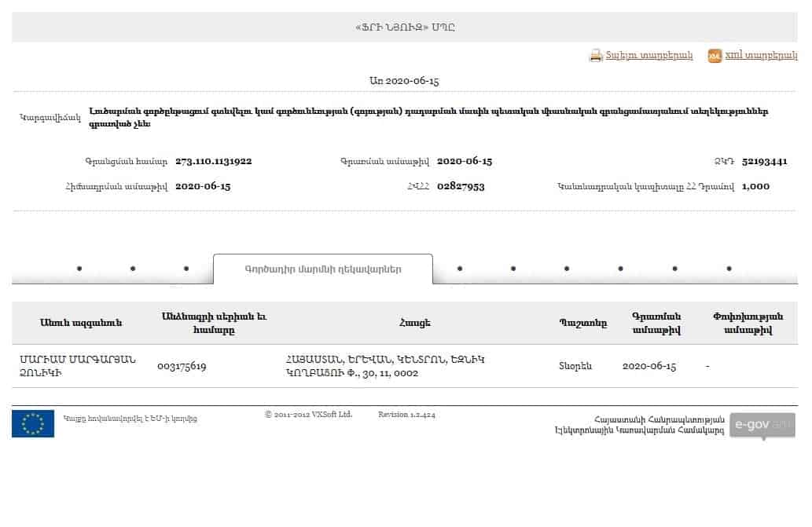Select dot tab just right of active tab

[460, 269]
